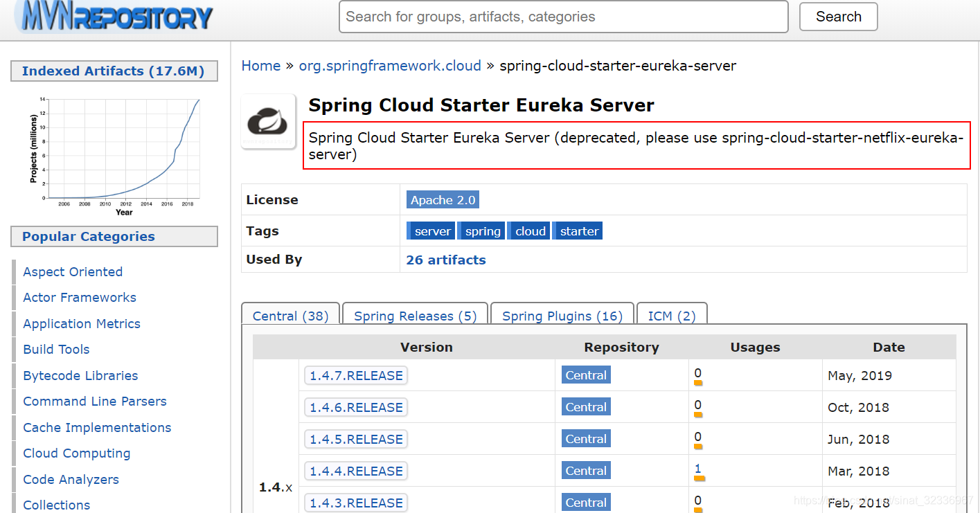Open the Cache Implementations category

tap(97, 428)
